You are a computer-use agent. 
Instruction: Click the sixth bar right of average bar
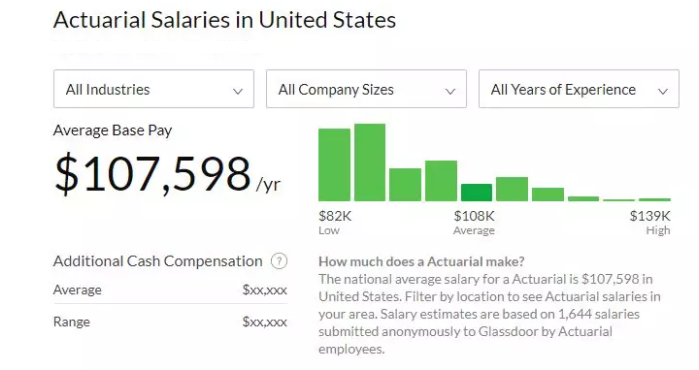[512, 189]
